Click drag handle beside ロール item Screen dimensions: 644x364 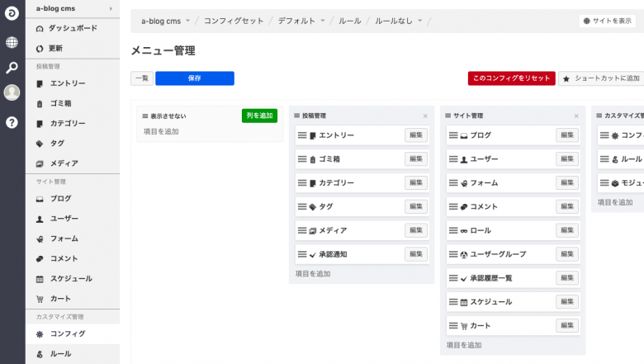(x=453, y=230)
